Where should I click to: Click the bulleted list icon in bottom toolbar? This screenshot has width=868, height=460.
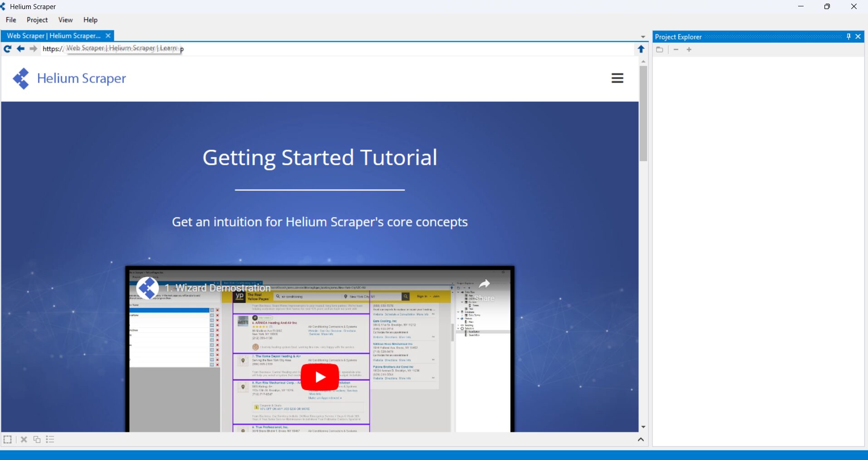(50, 439)
